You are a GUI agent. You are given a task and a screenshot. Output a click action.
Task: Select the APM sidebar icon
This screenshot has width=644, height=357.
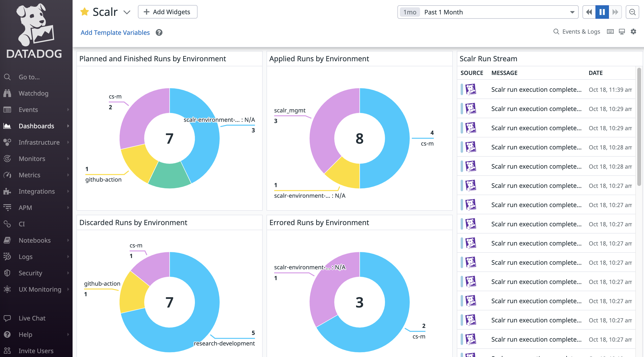(7, 208)
